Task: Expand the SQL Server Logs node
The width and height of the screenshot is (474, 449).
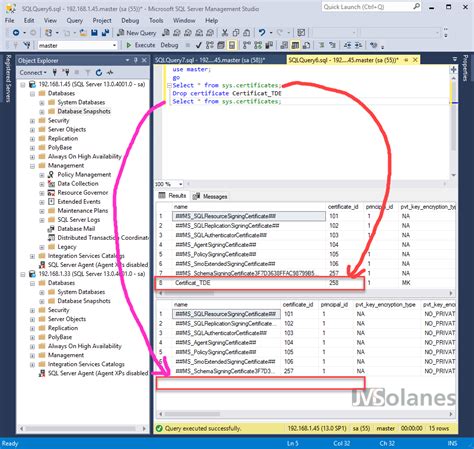Action: [x=42, y=220]
